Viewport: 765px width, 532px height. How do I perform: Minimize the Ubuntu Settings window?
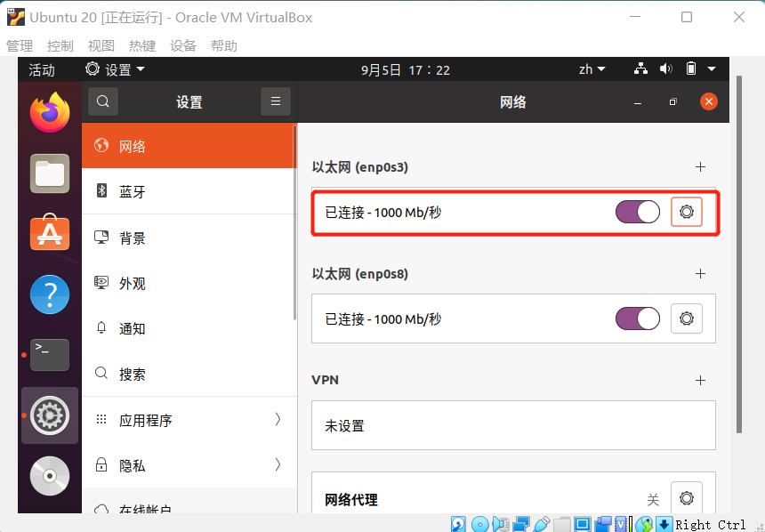(x=638, y=102)
